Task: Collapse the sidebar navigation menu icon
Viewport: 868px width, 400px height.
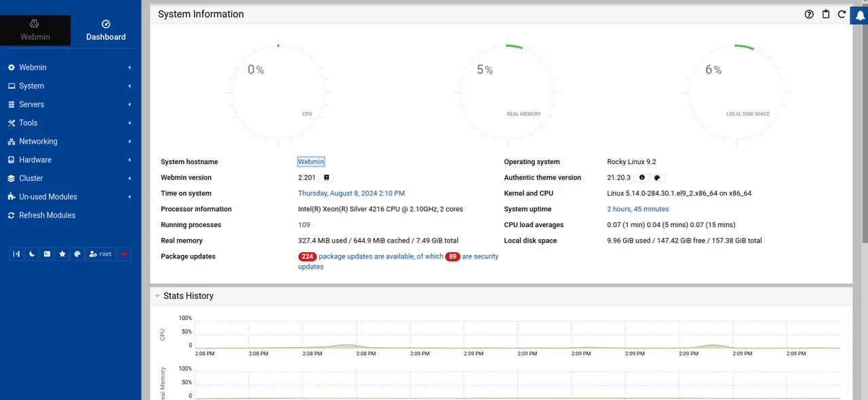Action: click(16, 254)
